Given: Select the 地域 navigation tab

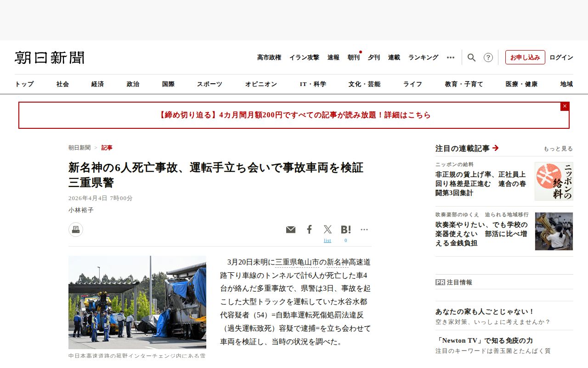Looking at the screenshot, I should (567, 84).
